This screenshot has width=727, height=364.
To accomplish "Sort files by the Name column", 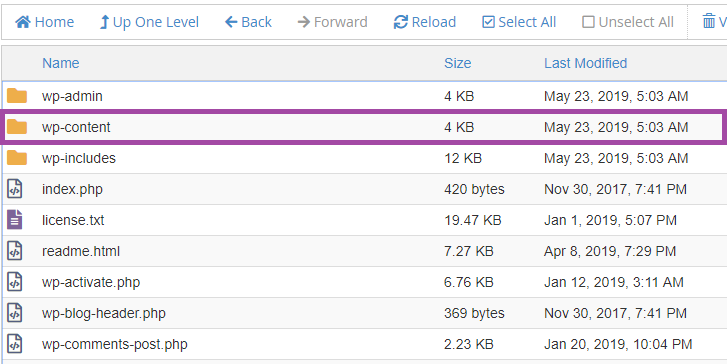I will point(61,63).
